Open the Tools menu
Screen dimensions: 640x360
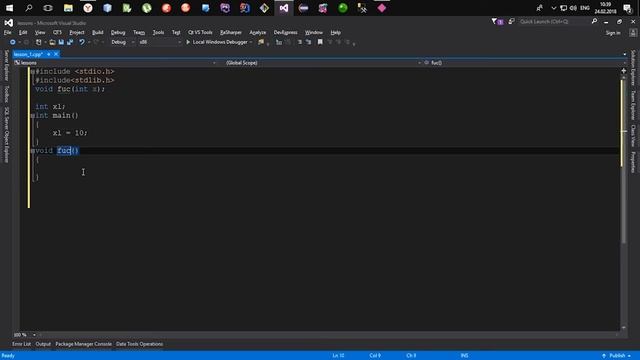coord(158,32)
